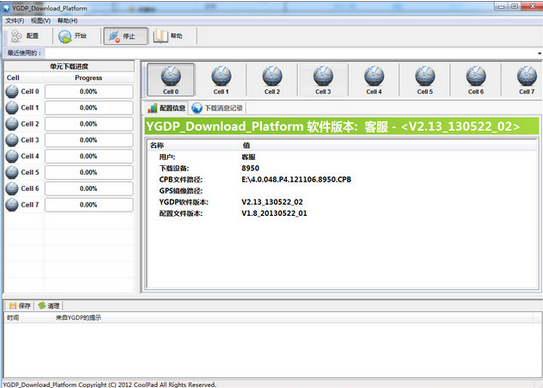This screenshot has height=388, width=543.
Task: Select the Cell 5 globe button
Action: tap(425, 80)
